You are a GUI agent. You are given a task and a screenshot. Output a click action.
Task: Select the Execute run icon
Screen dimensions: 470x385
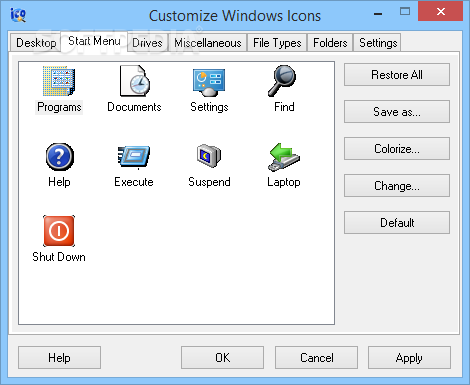pos(134,157)
